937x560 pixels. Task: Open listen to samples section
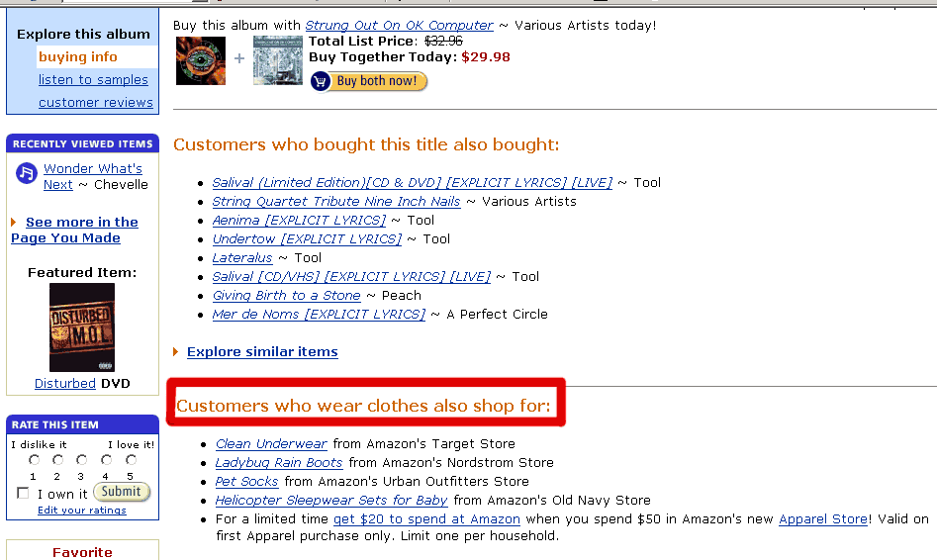point(93,79)
